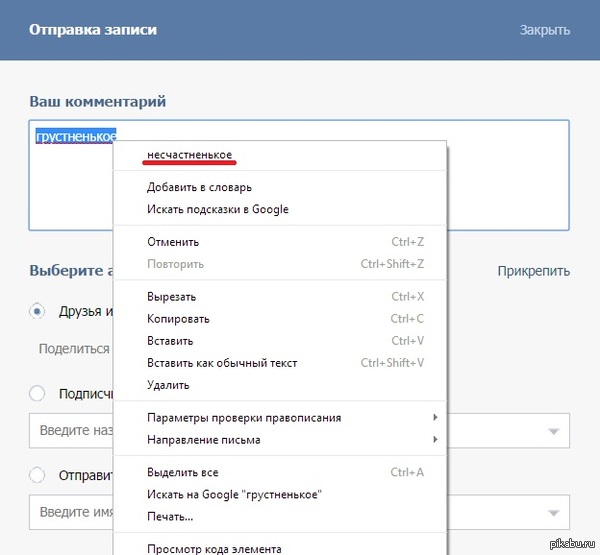The width and height of the screenshot is (600, 555).
Task: Expand "Направление письма" submenu
Action: [203, 440]
